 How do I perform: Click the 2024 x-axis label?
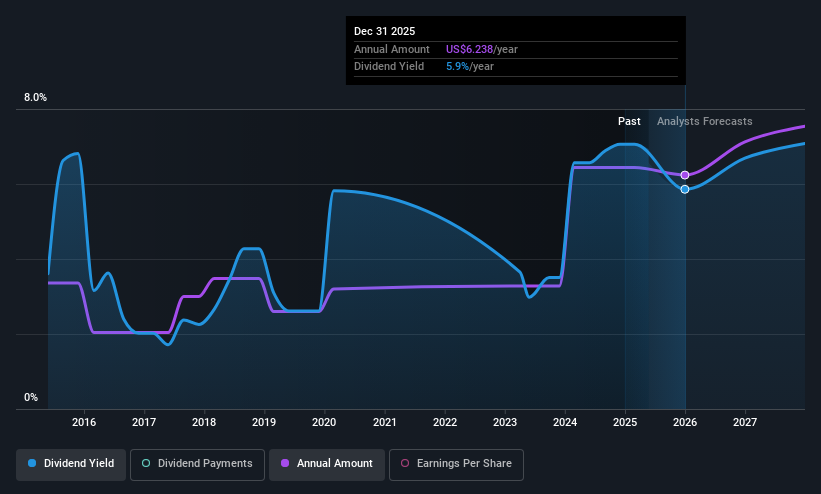tap(565, 422)
